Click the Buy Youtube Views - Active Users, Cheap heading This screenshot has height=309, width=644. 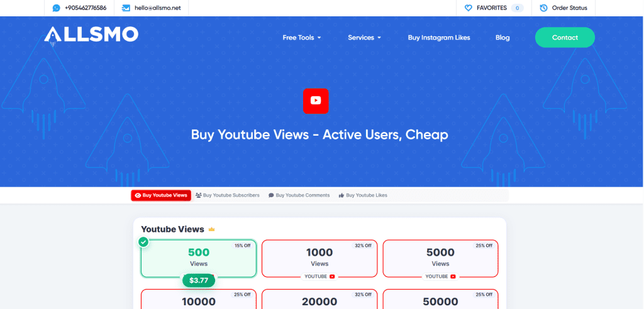319,134
